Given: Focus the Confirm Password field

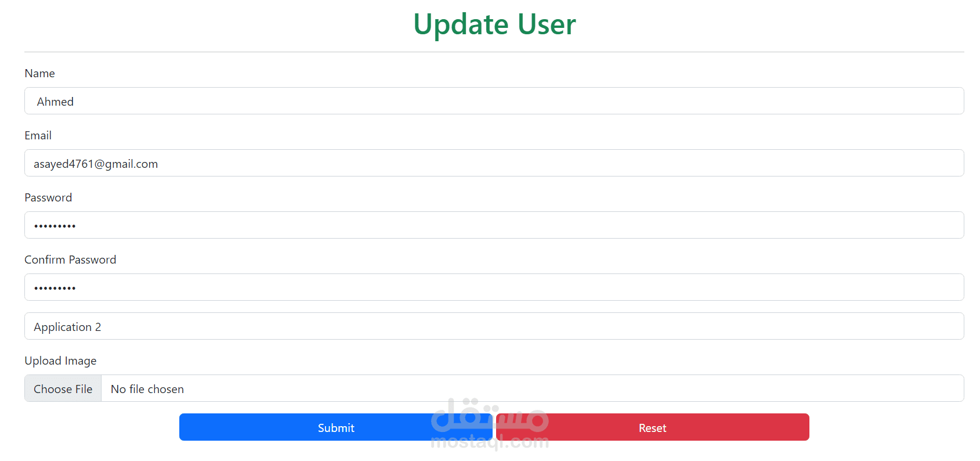Looking at the screenshot, I should click(493, 287).
